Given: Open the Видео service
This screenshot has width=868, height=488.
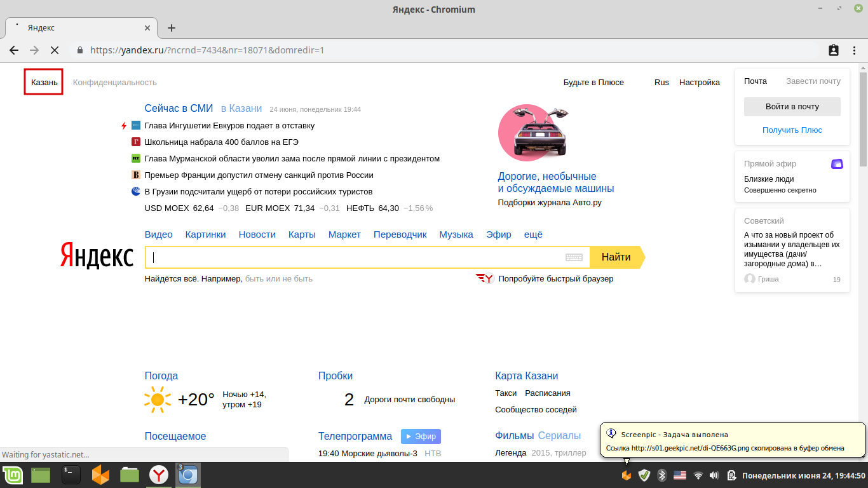Looking at the screenshot, I should click(x=159, y=234).
